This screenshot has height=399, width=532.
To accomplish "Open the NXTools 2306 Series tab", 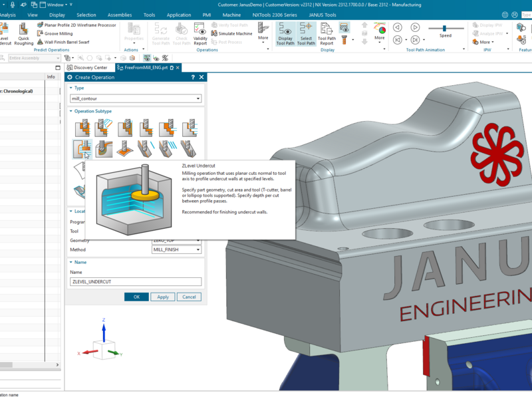I will [275, 15].
